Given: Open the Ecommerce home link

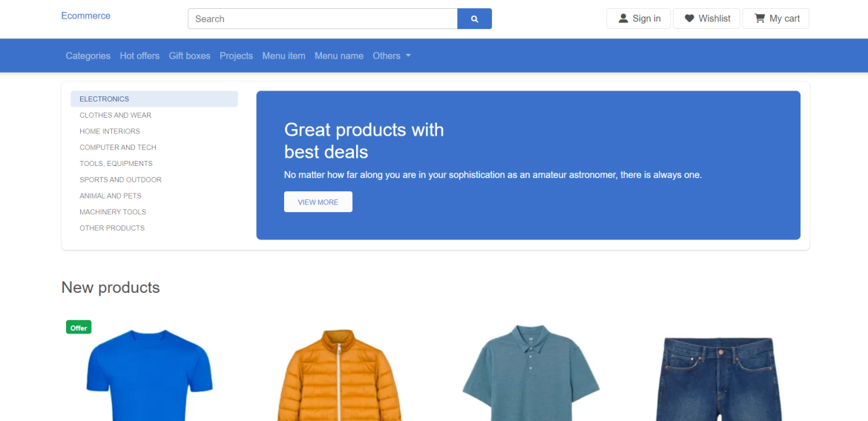Looking at the screenshot, I should (x=86, y=16).
